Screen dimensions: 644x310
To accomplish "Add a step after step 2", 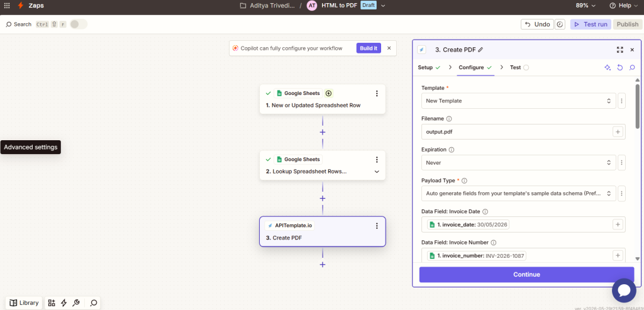I will [x=323, y=198].
